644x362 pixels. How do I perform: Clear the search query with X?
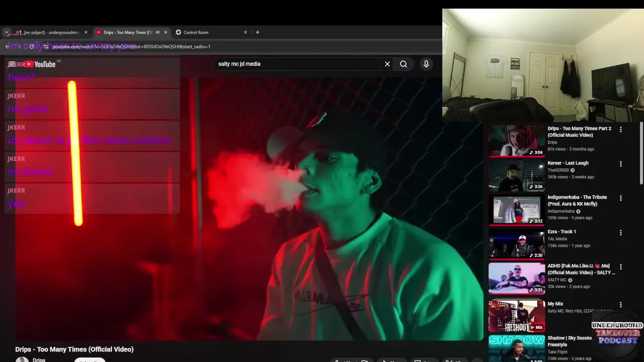tap(387, 64)
